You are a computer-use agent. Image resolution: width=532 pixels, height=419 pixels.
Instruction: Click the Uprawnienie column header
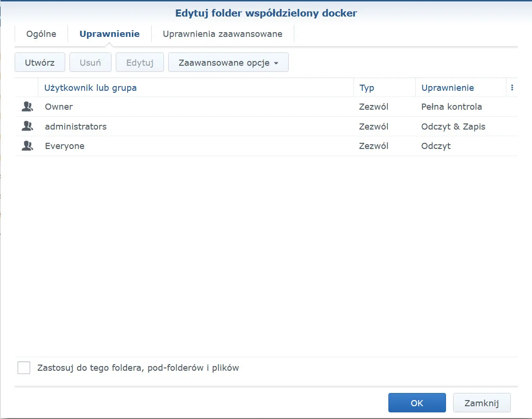click(x=447, y=88)
